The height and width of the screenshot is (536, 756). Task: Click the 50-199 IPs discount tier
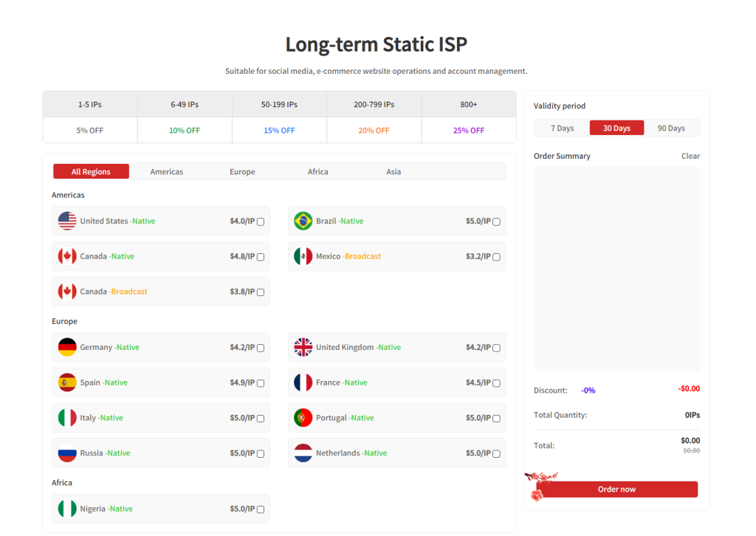279,105
